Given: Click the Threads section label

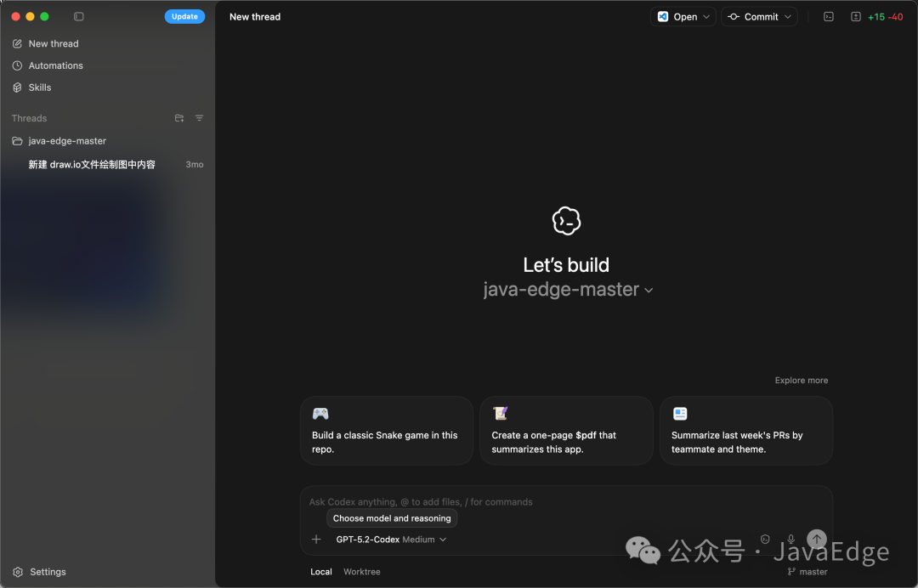Looking at the screenshot, I should point(29,118).
